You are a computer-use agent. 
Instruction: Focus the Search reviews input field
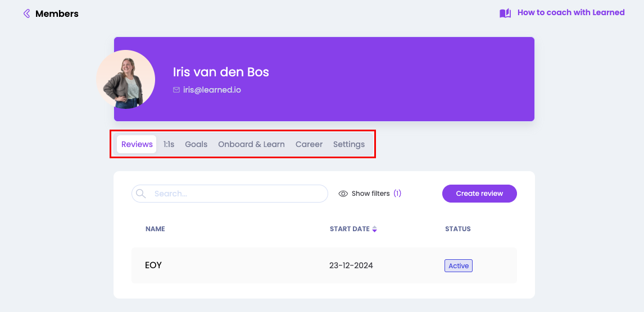[236, 194]
